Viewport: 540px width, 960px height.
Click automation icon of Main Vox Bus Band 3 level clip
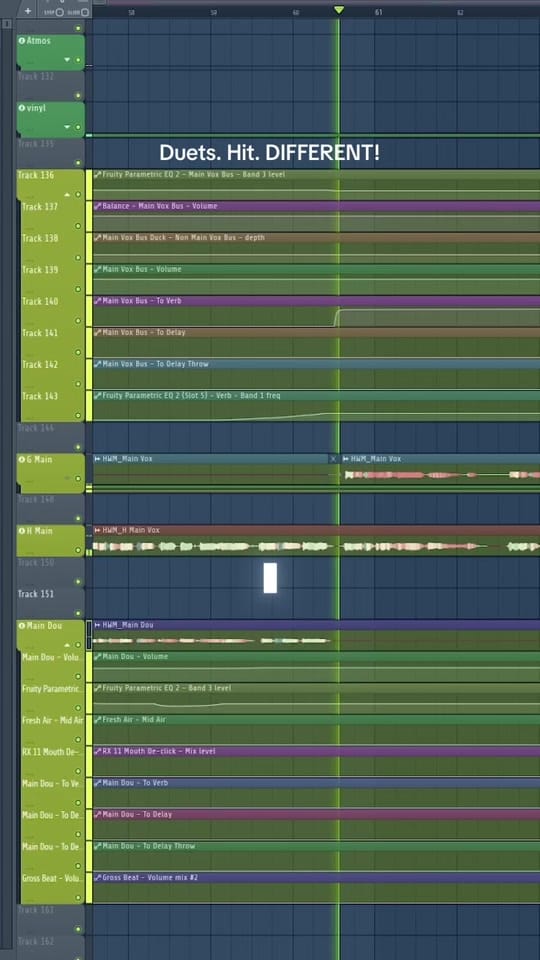coord(97,174)
